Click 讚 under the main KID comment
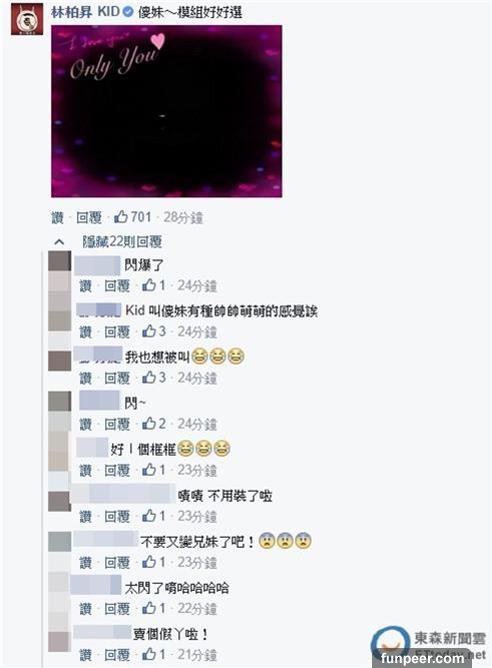The height and width of the screenshot is (668, 492). coord(58,217)
